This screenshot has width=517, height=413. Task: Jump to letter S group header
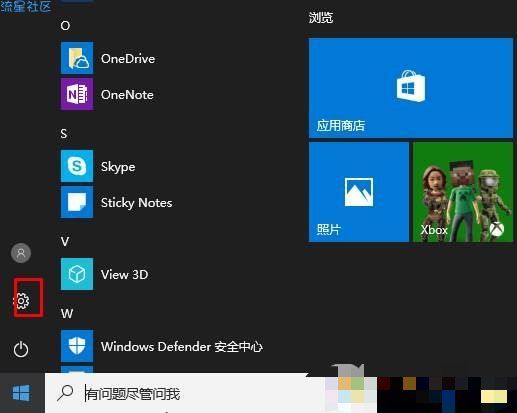pos(64,134)
